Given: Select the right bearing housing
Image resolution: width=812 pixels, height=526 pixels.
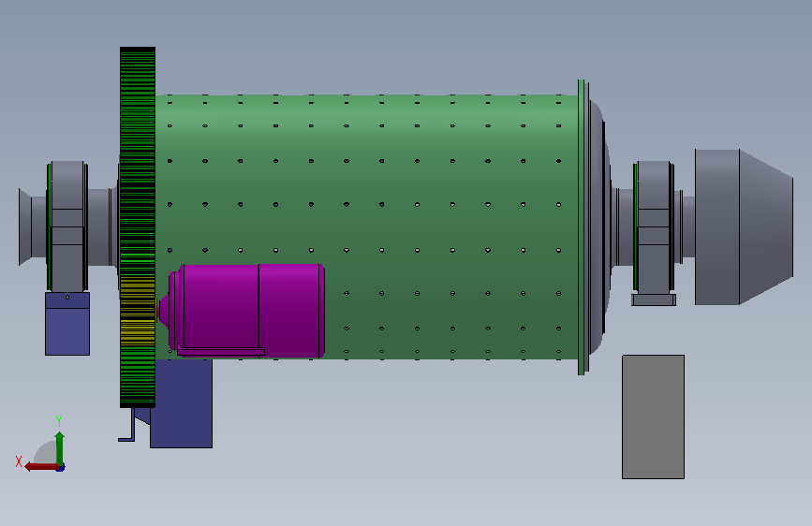Looking at the screenshot, I should (x=654, y=226).
